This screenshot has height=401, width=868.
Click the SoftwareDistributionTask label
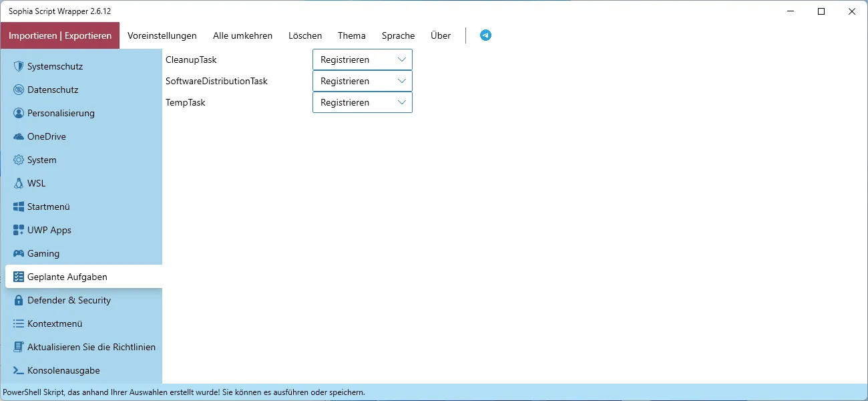click(216, 81)
